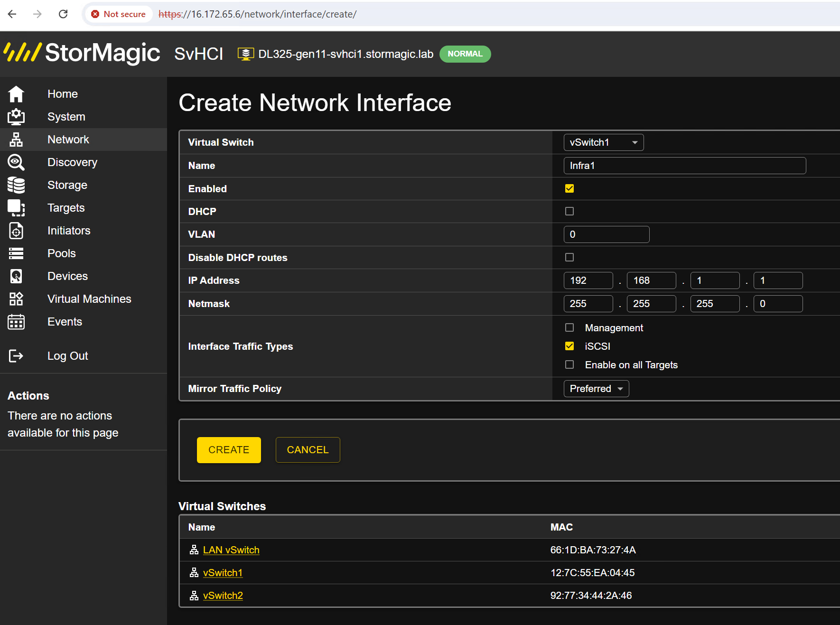Click the Discovery magnifier eye icon

(16, 162)
